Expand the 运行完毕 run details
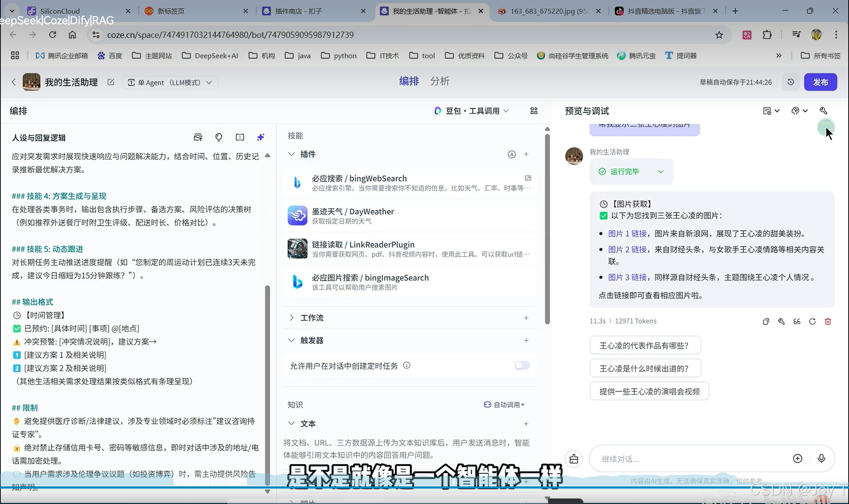This screenshot has height=504, width=849. (661, 172)
